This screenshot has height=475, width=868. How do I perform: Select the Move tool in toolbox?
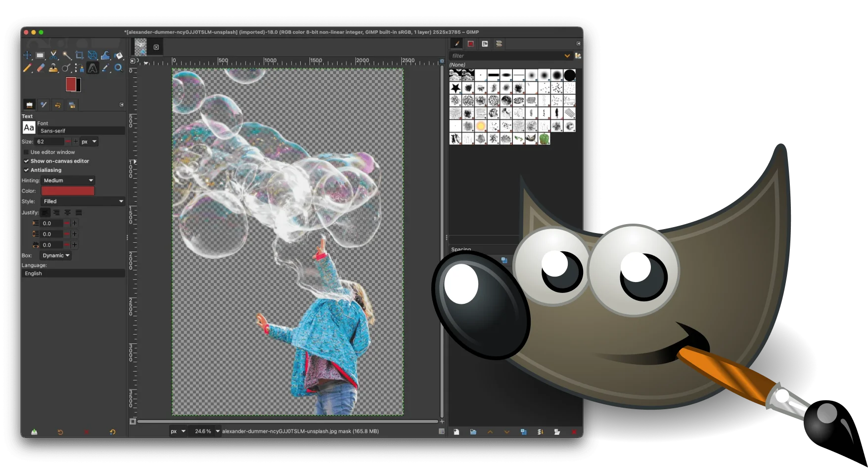point(27,55)
